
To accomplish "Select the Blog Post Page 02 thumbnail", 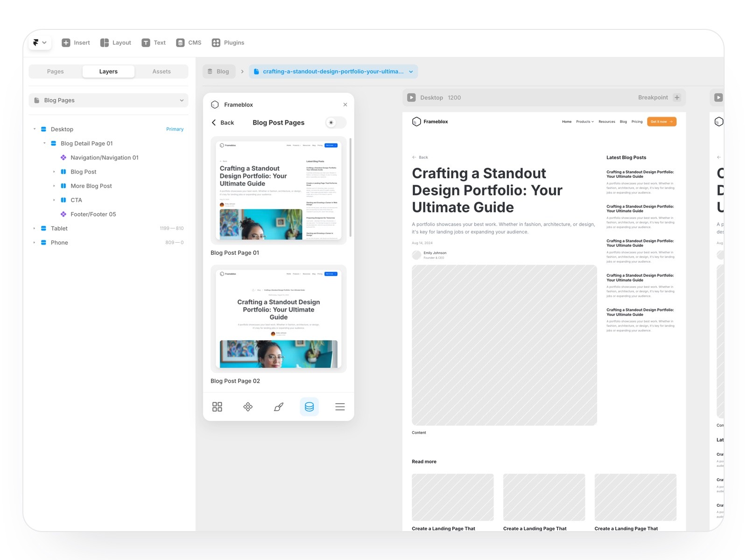I will point(278,319).
